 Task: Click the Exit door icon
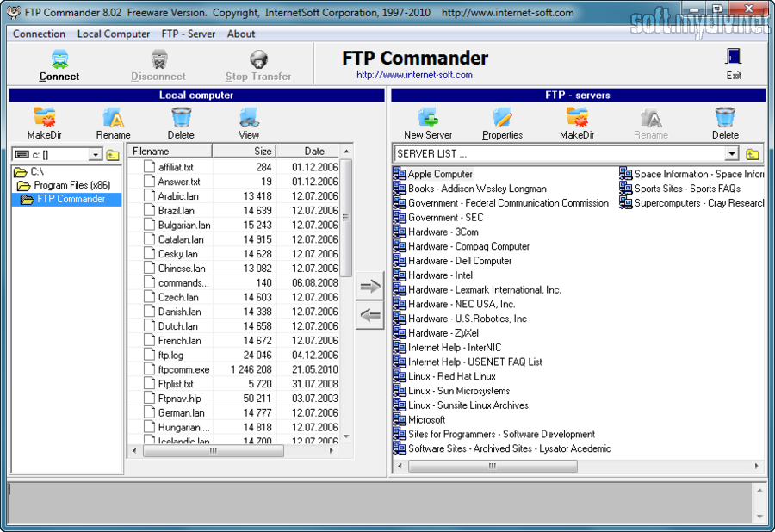(734, 58)
